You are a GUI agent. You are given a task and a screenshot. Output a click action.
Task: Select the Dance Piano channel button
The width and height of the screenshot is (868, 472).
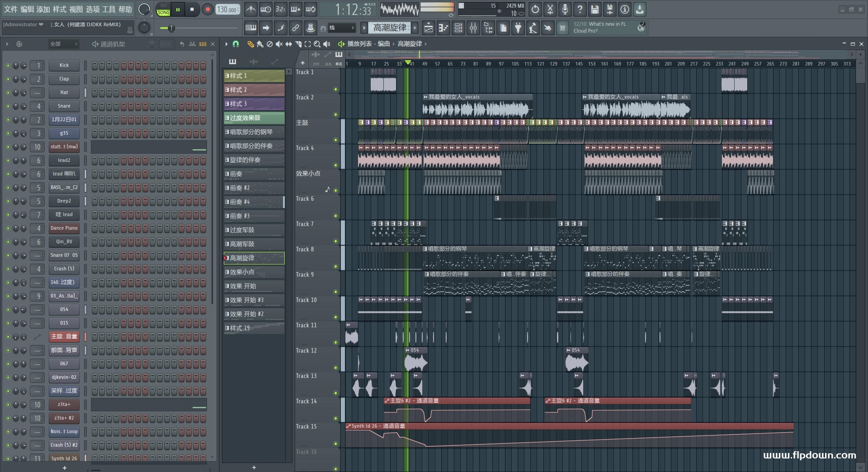(64, 228)
